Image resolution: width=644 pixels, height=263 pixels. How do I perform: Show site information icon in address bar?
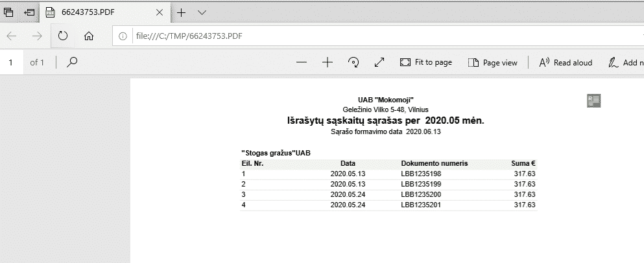click(123, 36)
